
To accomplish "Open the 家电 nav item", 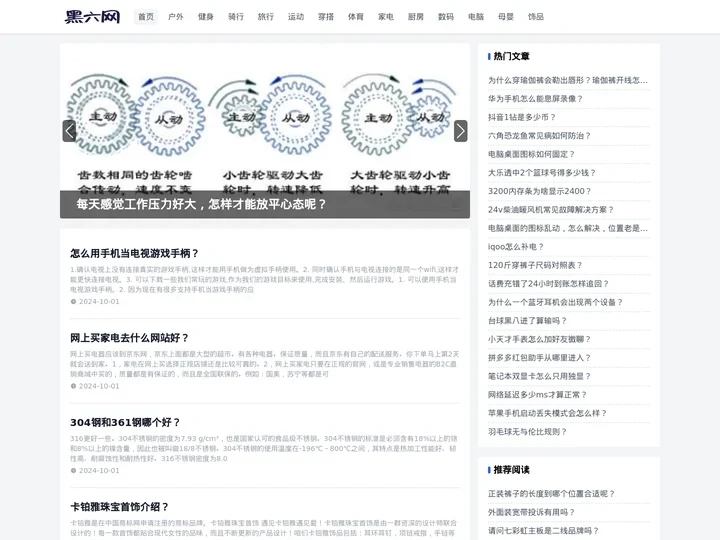I will click(386, 17).
